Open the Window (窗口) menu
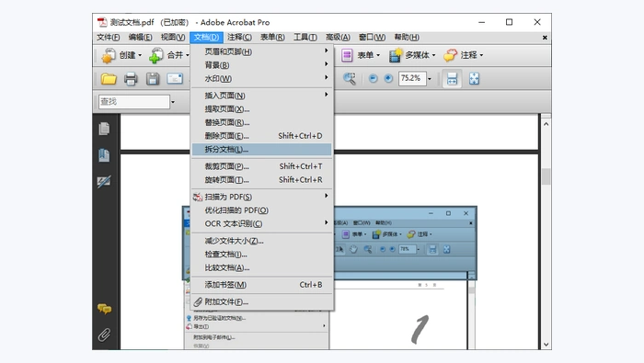 [x=372, y=38]
